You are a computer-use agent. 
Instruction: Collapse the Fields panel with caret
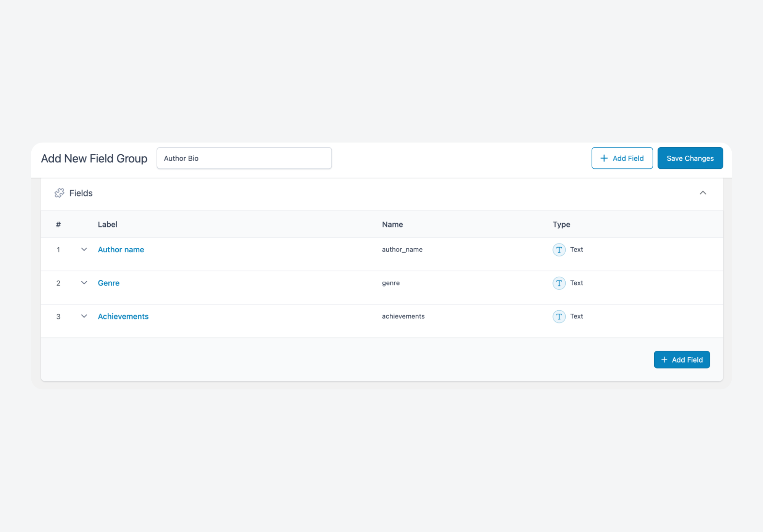coord(703,193)
